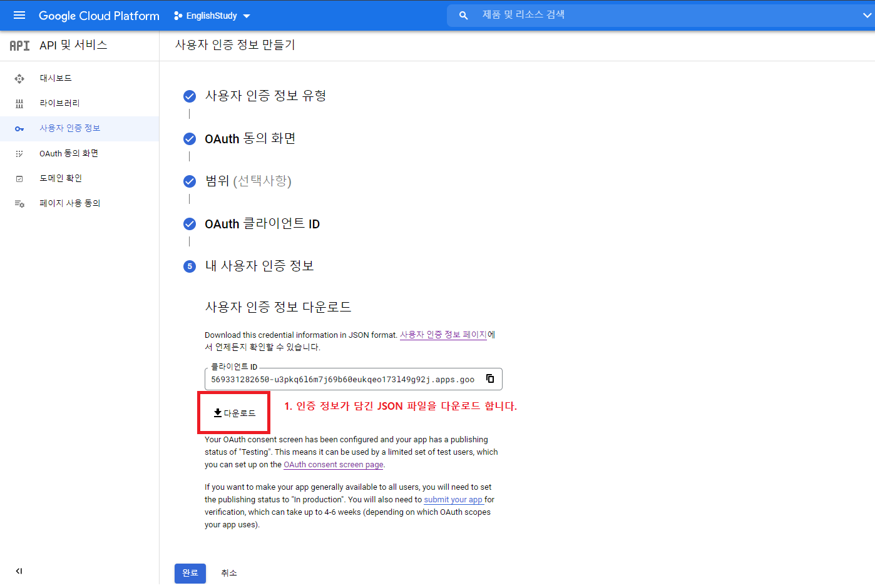Follow the submit your app link
Image resolution: width=875 pixels, height=588 pixels.
tap(453, 500)
